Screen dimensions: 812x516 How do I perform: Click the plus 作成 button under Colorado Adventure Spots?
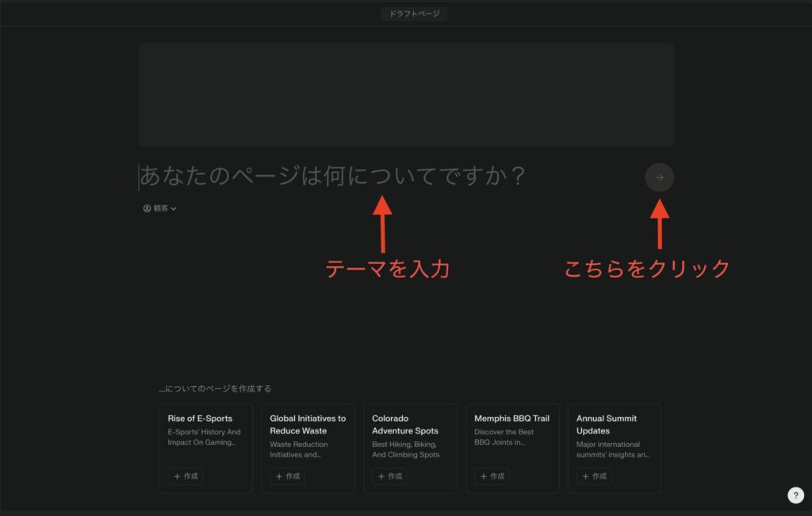[389, 476]
